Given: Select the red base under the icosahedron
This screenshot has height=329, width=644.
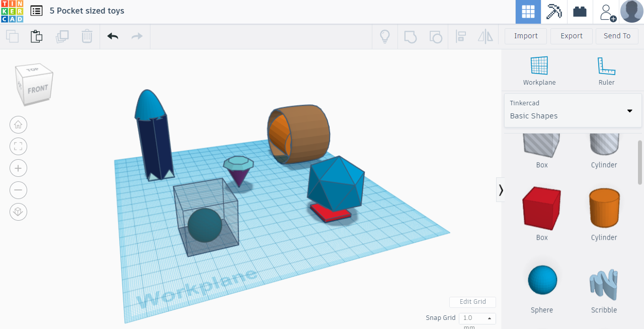Looking at the screenshot, I should (331, 213).
